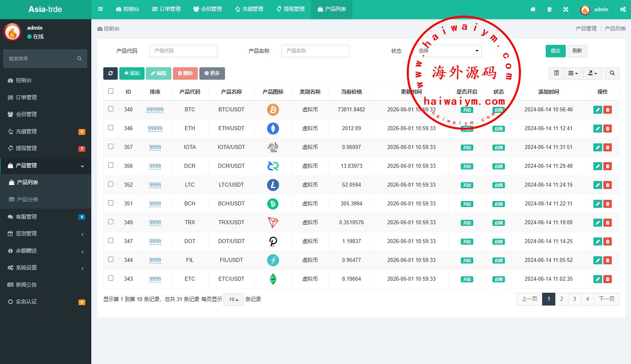
Task: Switch to the 订单管理 top tab
Action: (166, 9)
